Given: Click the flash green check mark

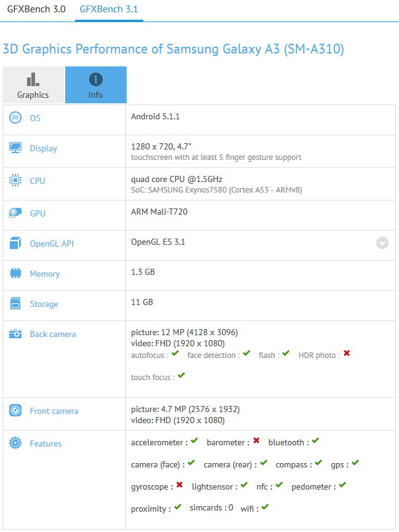Looking at the screenshot, I should [286, 353].
